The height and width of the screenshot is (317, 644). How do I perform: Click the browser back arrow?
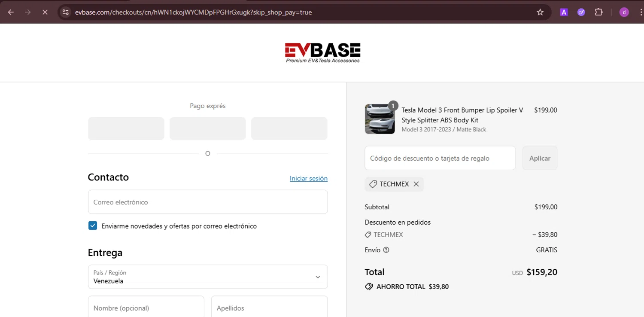point(11,12)
